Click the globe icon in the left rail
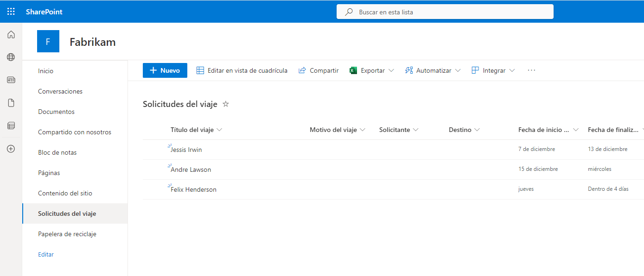644x276 pixels. click(11, 57)
